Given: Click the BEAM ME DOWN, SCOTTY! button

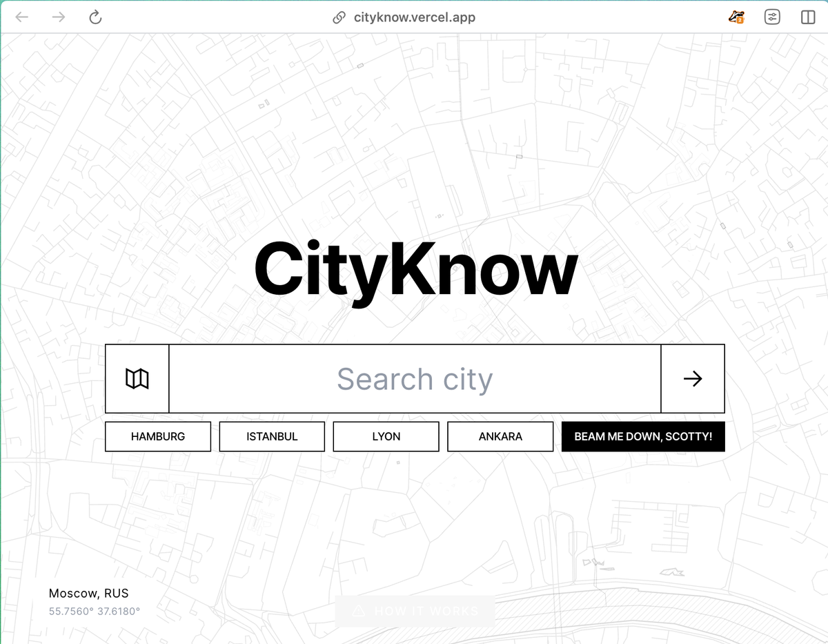Looking at the screenshot, I should pos(643,436).
